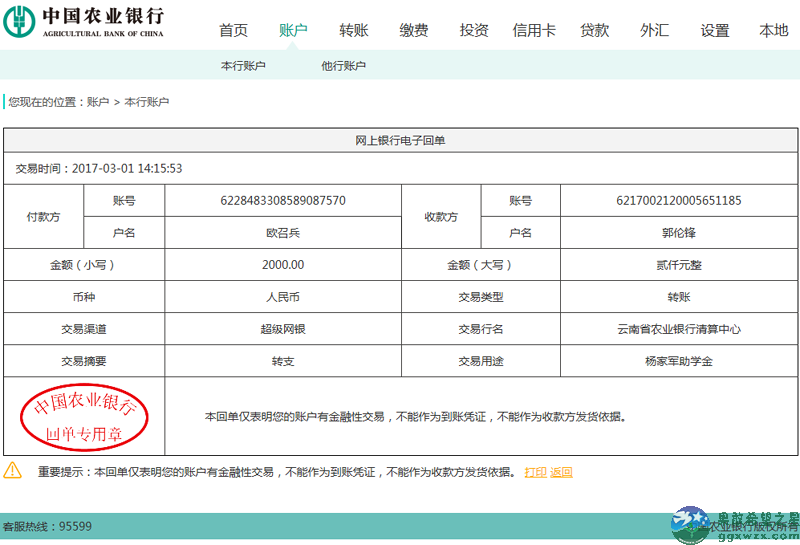The image size is (800, 545).
Task: Open the 转账 transfer menu
Action: point(354,30)
